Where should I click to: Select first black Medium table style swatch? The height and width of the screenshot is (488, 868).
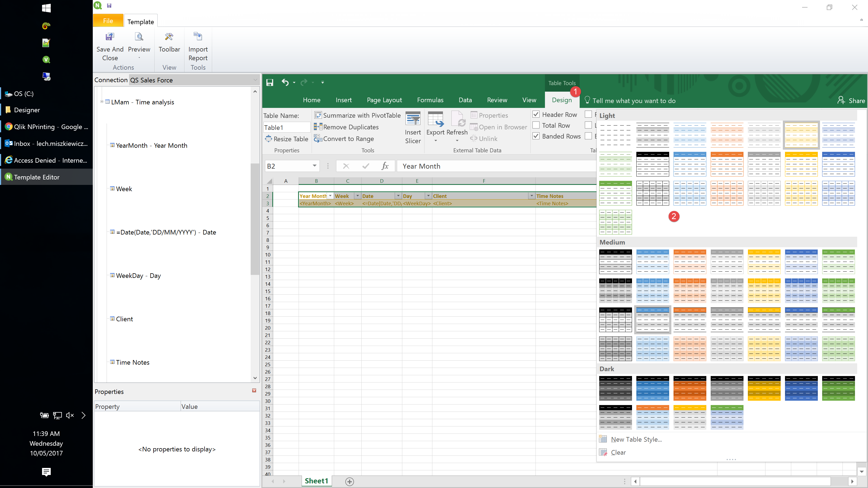click(615, 262)
